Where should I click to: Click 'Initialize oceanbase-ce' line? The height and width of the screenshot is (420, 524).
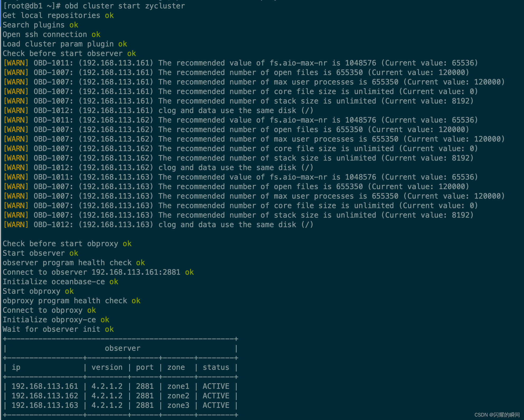click(54, 282)
